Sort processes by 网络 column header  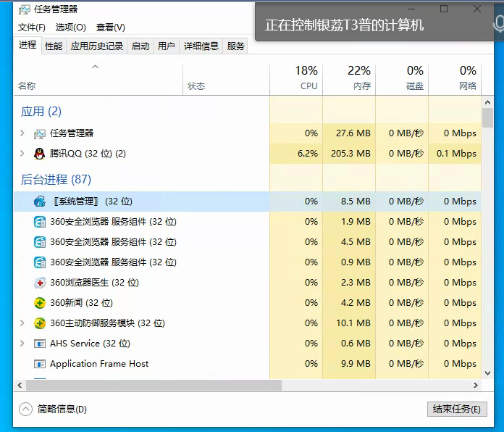point(455,79)
